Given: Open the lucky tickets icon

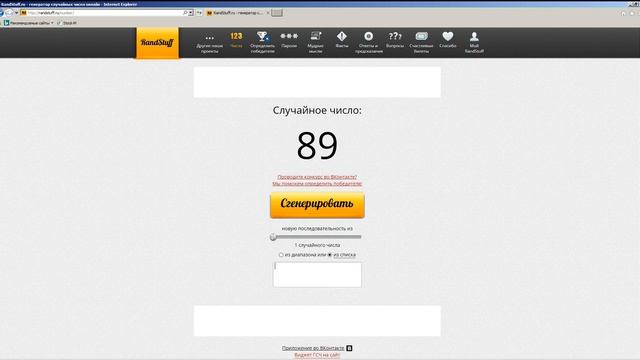Looking at the screenshot, I should coord(421,36).
